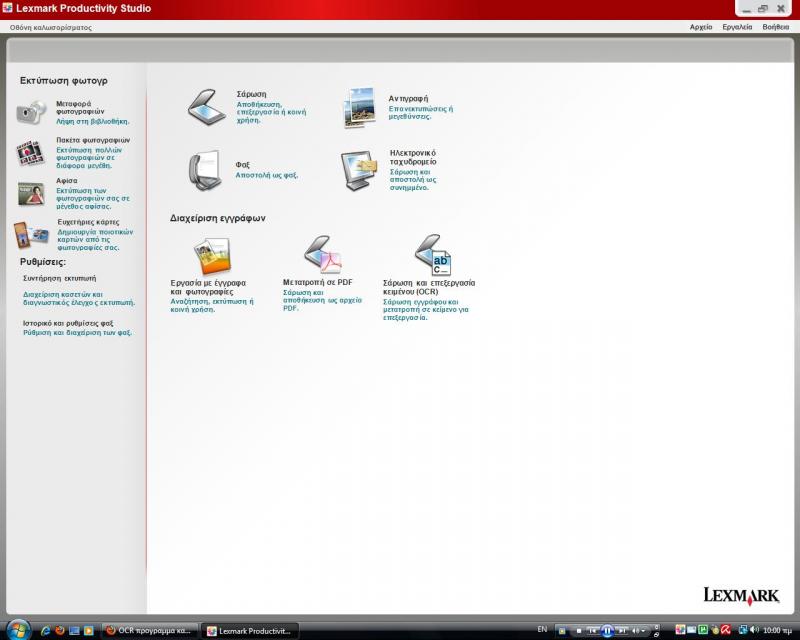Click 'Ρύθμιση και διαχείριση των φαξ' link

pyautogui.click(x=77, y=333)
